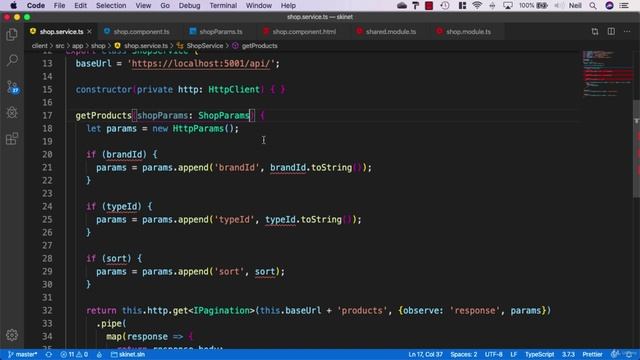The height and width of the screenshot is (360, 640).
Task: Open the errors and warnings count
Action: [x=74, y=354]
